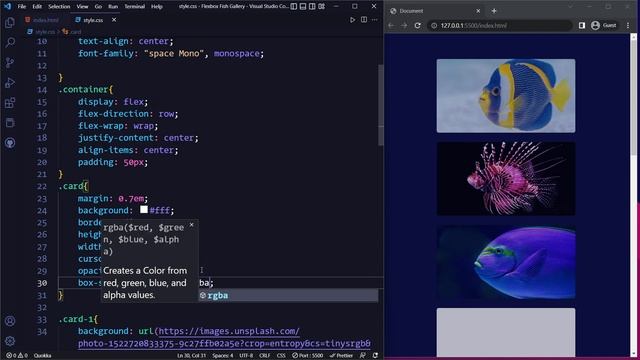Go back in the browser
Screen dimensions: 640x360
(391, 25)
